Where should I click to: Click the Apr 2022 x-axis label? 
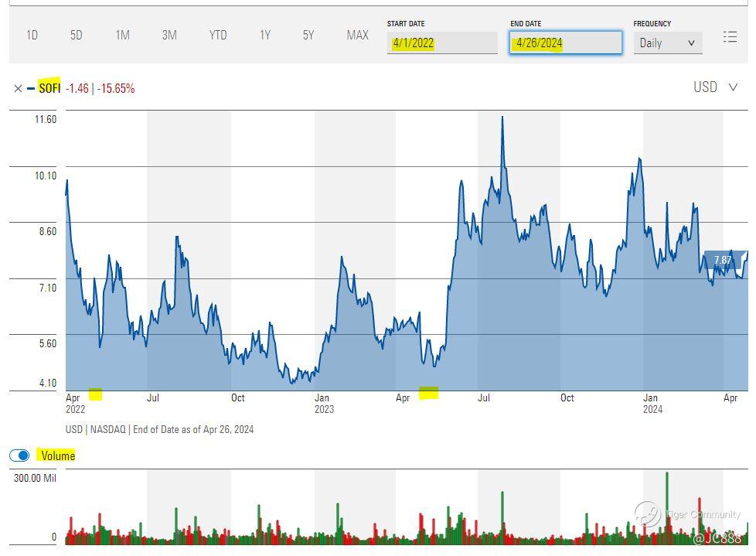pos(75,404)
